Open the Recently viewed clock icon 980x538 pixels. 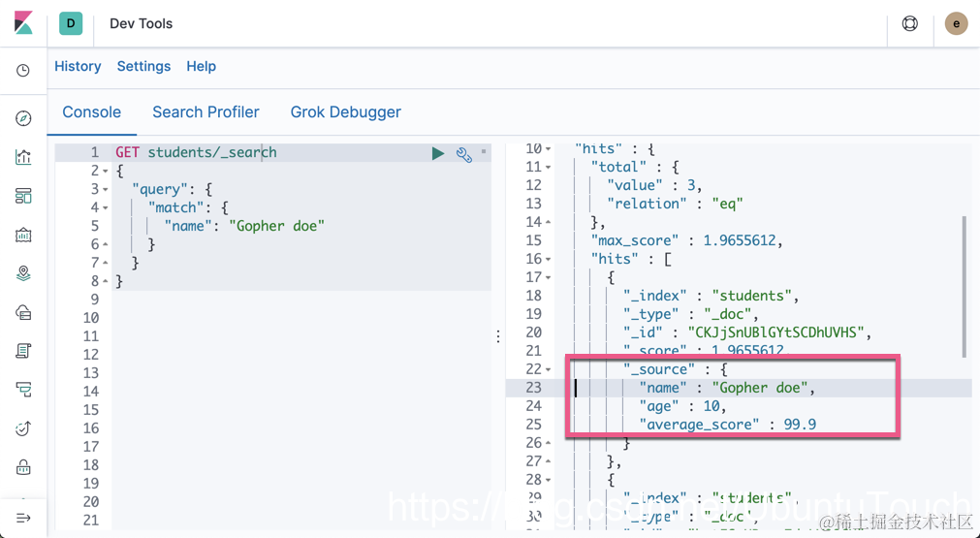[23, 71]
